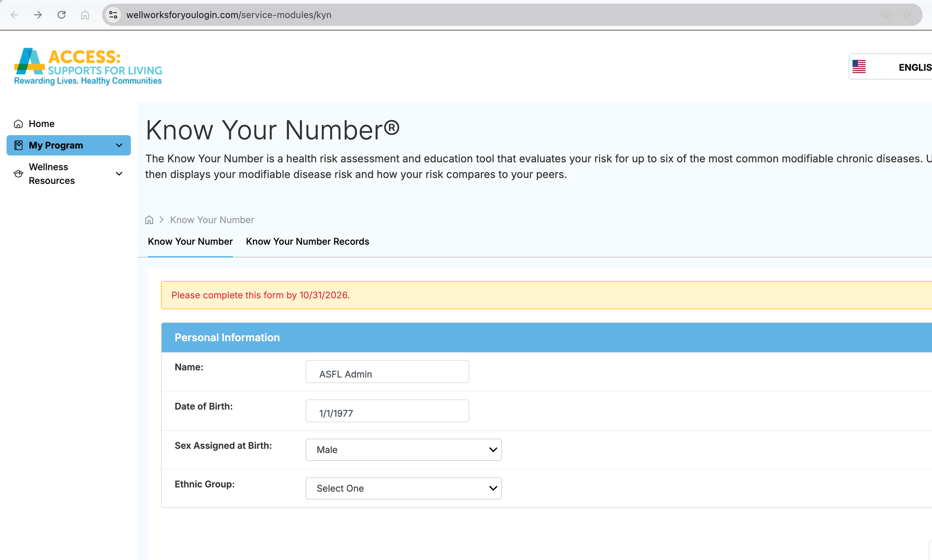Go to Home in the sidebar

[41, 124]
